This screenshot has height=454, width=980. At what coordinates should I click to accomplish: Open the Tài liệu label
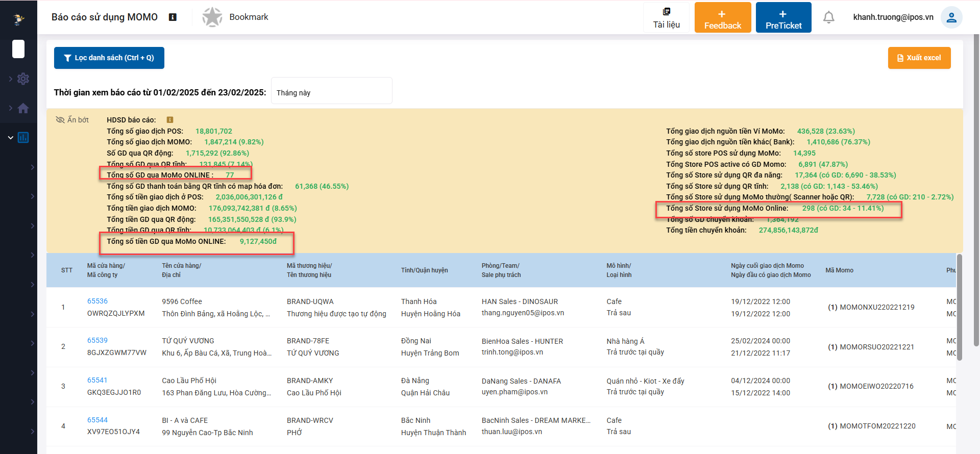tap(667, 24)
